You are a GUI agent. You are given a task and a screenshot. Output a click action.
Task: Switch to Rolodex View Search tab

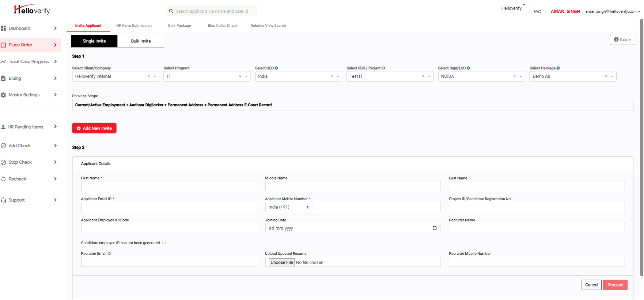268,26
